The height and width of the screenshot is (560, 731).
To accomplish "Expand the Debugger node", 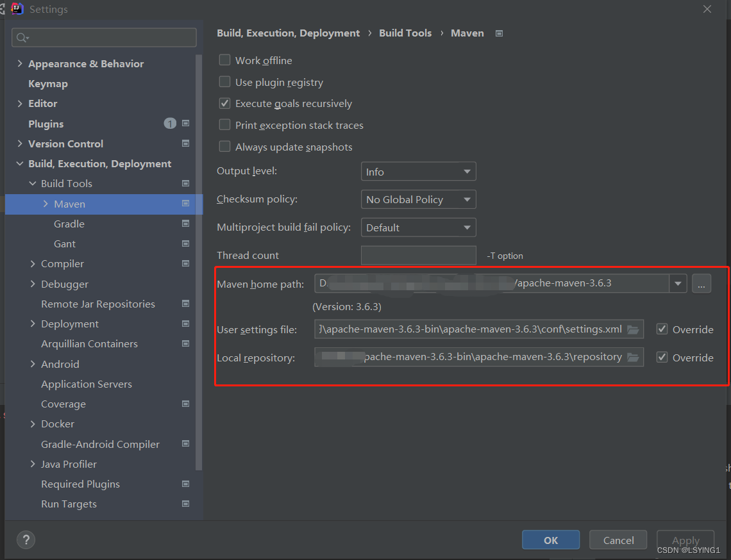I will coord(33,284).
